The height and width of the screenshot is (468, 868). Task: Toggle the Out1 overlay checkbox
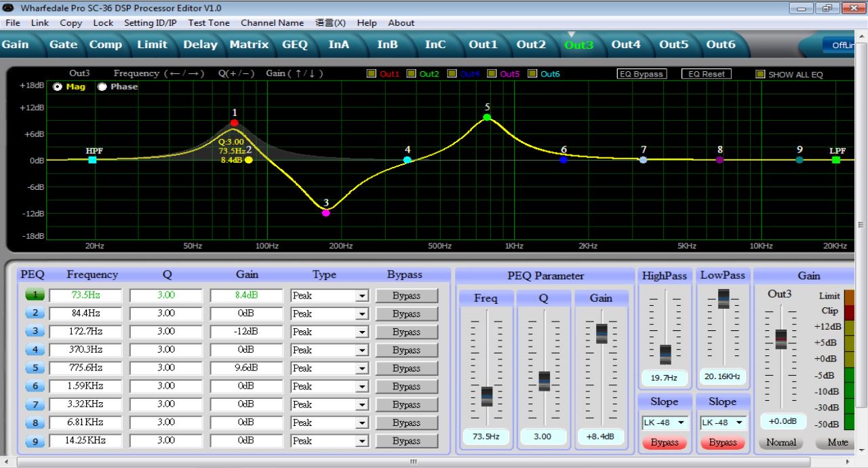pyautogui.click(x=371, y=74)
